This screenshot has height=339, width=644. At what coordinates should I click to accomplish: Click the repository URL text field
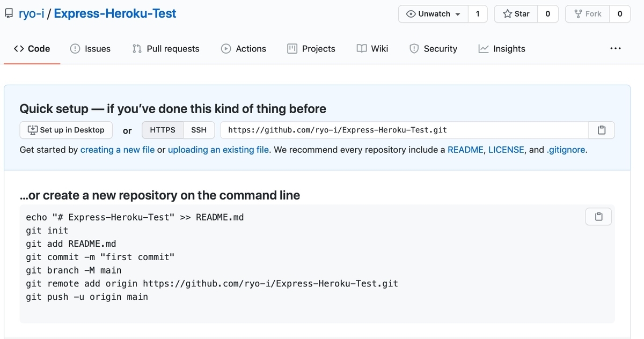405,130
